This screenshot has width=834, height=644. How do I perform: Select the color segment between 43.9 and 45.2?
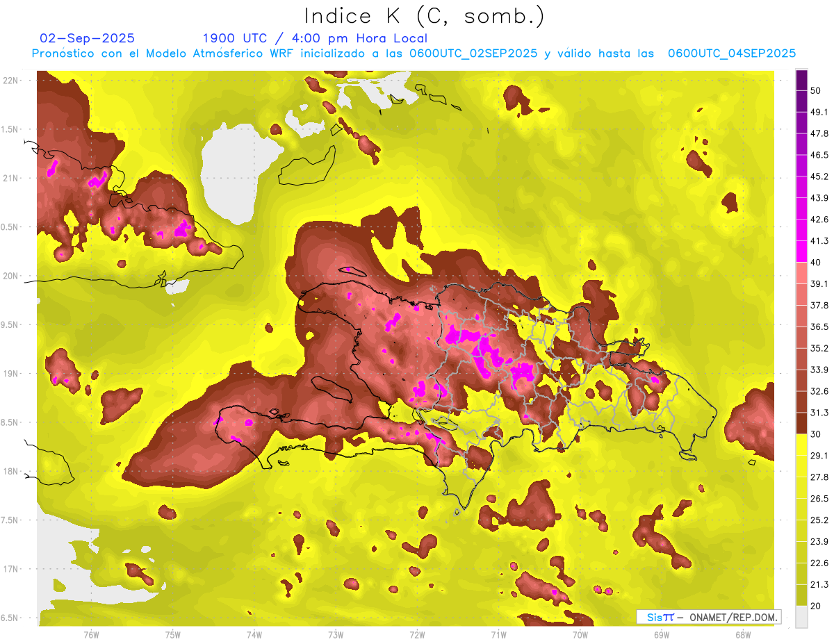[801, 187]
